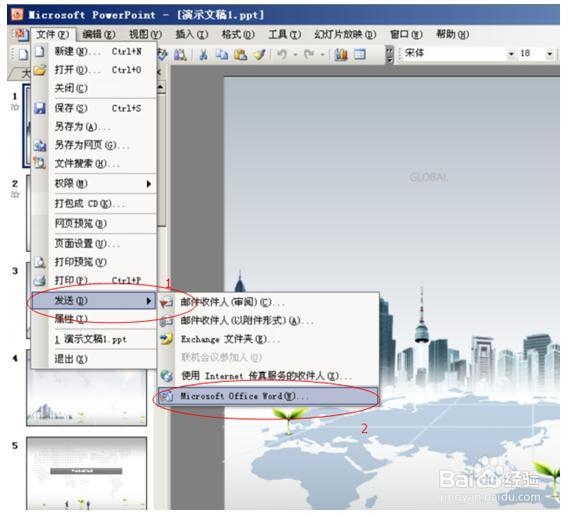Screen dimensions: 573x517
Task: Open the 宋体 font name dropdown arrow
Action: pyautogui.click(x=511, y=54)
